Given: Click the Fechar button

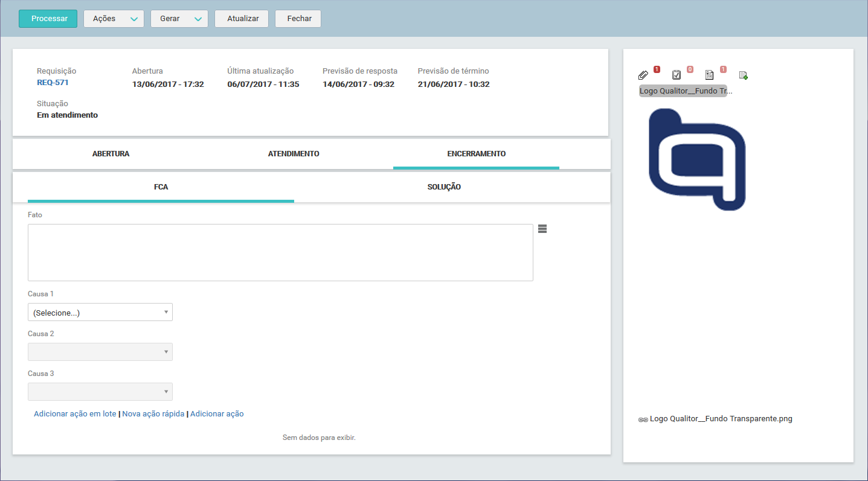Looking at the screenshot, I should coord(298,19).
